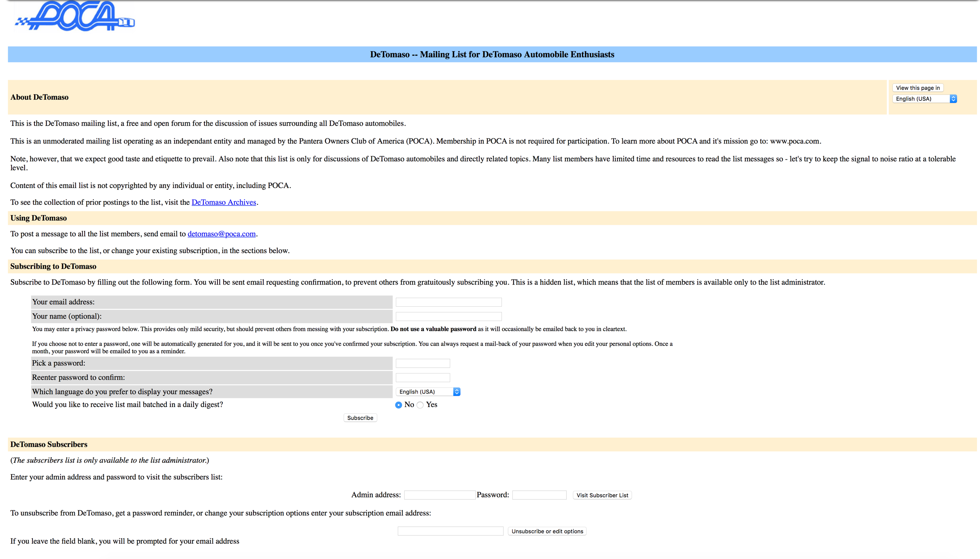Viewport: 980px width, 559px height.
Task: Click the page title banner text
Action: coord(492,54)
